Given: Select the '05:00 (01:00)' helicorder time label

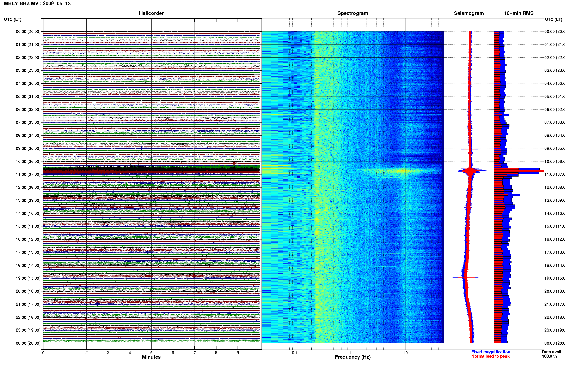Looking at the screenshot, I should tap(28, 97).
